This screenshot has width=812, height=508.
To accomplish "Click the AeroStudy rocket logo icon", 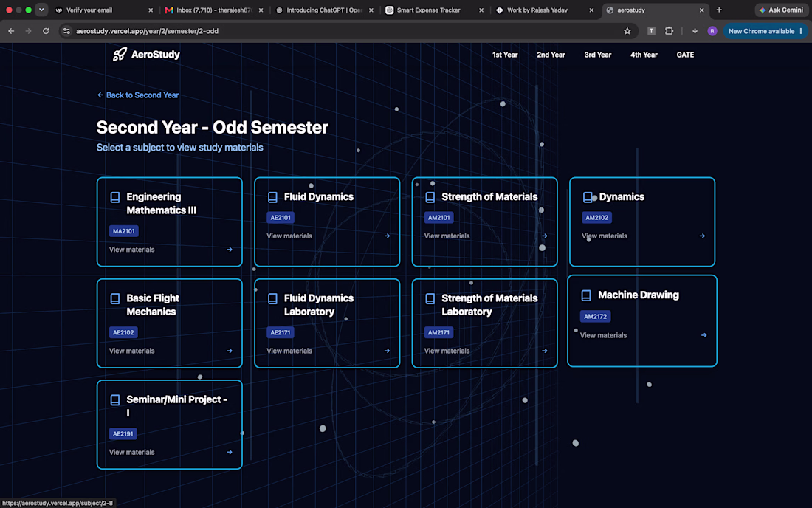I will click(x=120, y=55).
